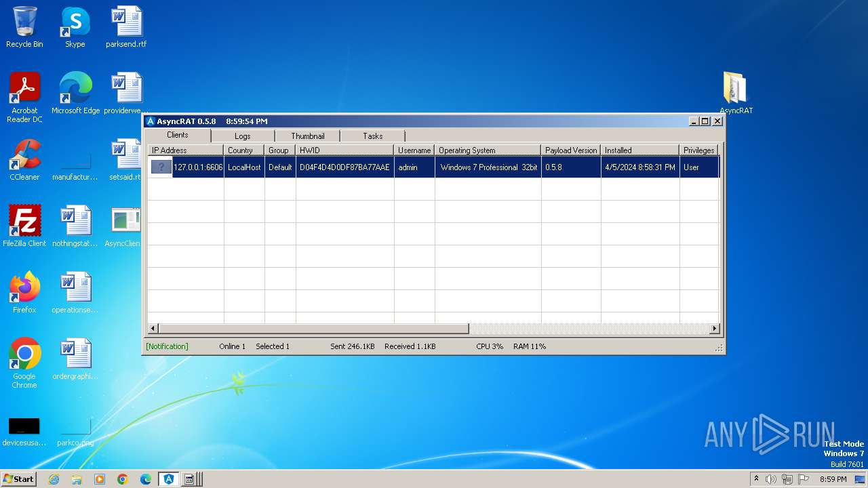Sort by Payload Version column header
This screenshot has height=488, width=868.
pos(571,150)
